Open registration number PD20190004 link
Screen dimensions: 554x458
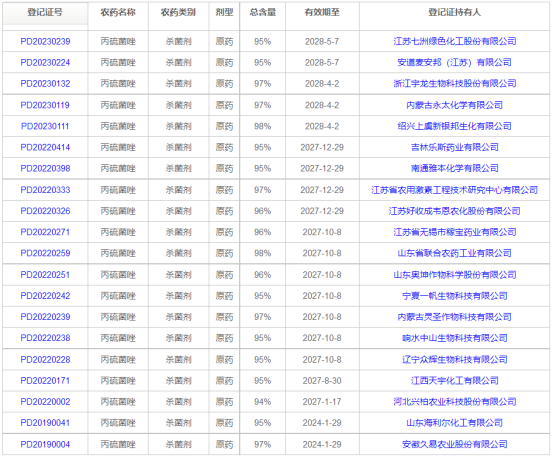pyautogui.click(x=45, y=445)
